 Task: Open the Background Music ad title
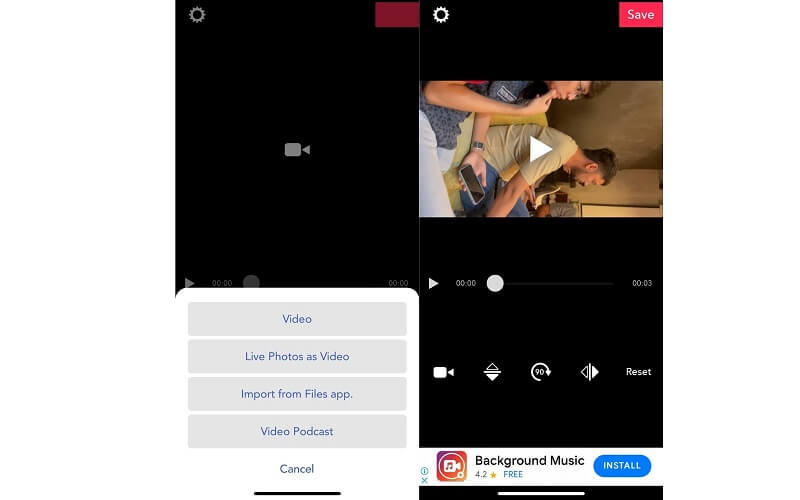529,460
